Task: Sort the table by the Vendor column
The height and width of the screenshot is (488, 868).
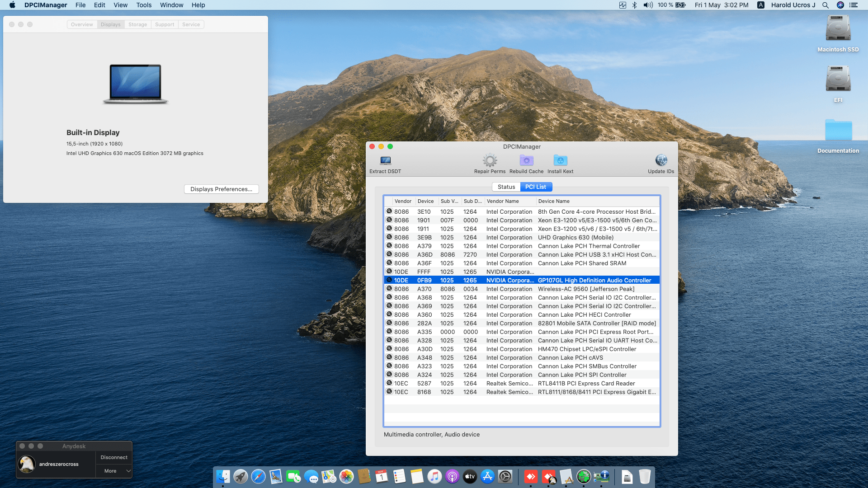Action: [403, 201]
